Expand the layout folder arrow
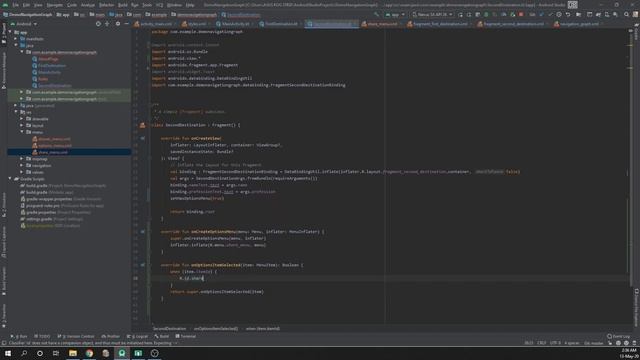This screenshot has width=640, height=360. 22,125
